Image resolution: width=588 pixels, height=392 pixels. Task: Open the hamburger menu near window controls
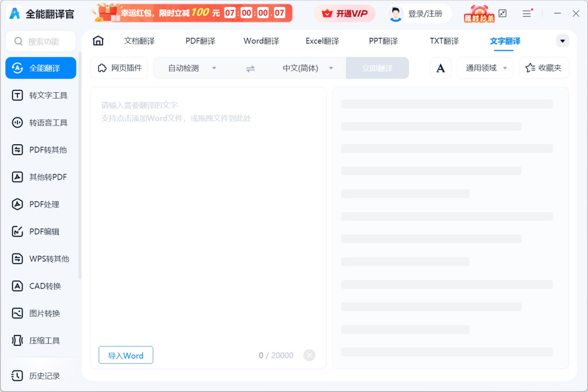click(527, 14)
